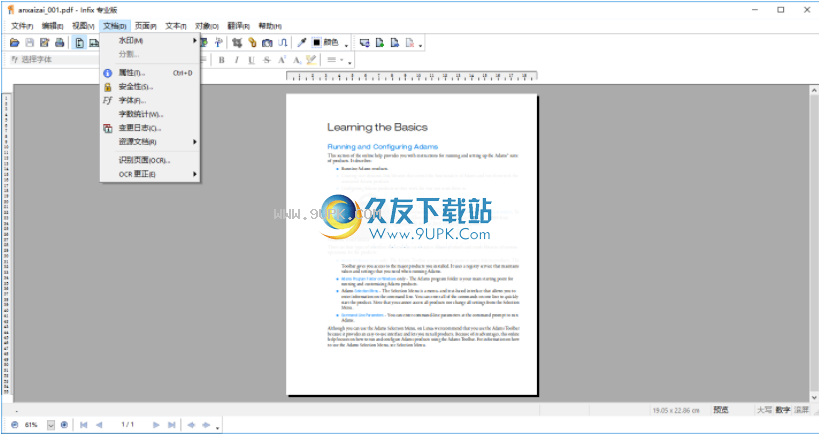The height and width of the screenshot is (434, 819).
Task: Open color toolbar overflow options arrow
Action: [x=346, y=45]
